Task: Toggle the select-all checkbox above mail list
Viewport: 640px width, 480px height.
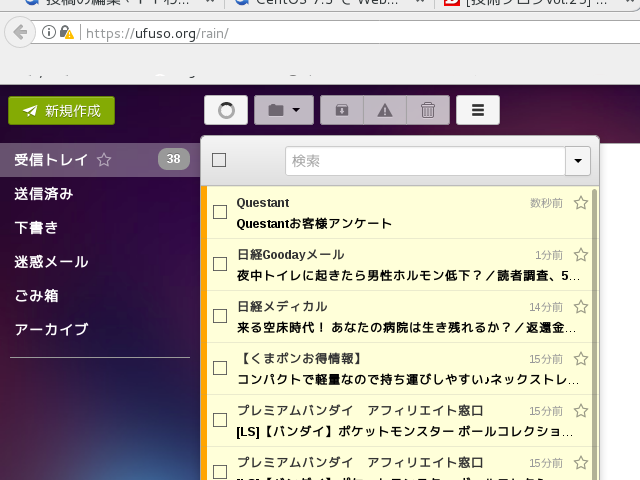Action: click(x=219, y=160)
